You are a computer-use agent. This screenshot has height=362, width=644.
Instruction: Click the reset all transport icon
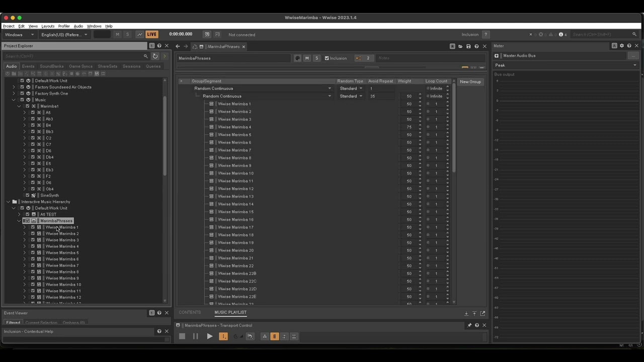click(x=250, y=336)
